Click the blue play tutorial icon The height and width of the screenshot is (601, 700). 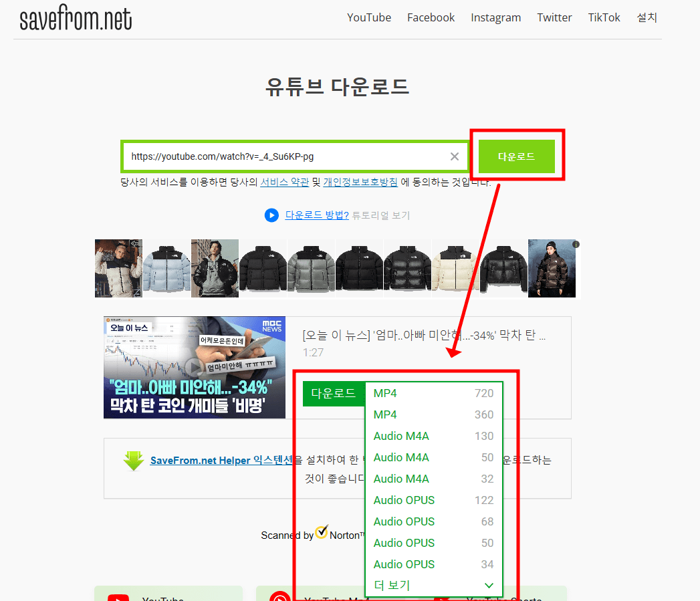point(271,215)
